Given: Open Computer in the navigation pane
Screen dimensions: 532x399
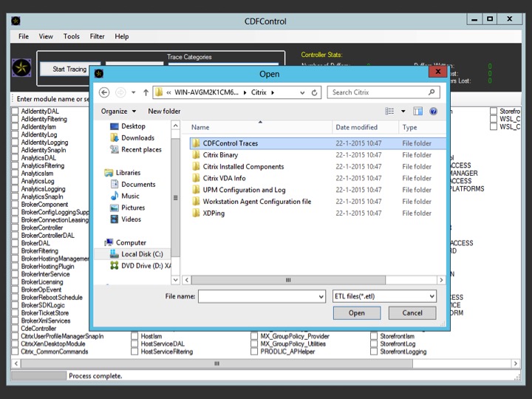Looking at the screenshot, I should click(x=125, y=242).
